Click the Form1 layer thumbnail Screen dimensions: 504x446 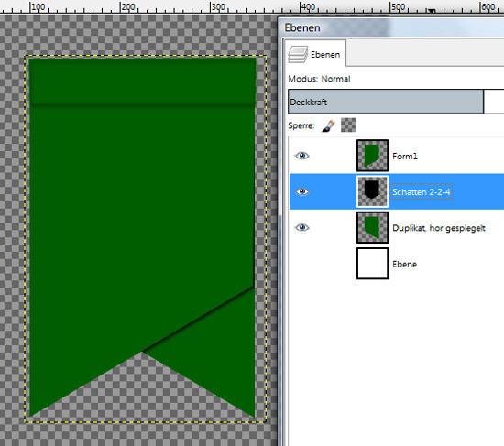372,156
